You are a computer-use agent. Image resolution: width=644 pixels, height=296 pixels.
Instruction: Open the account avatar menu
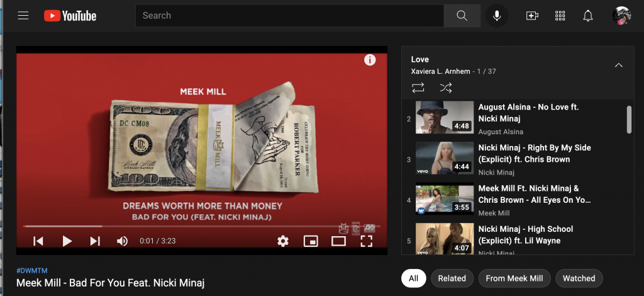pyautogui.click(x=621, y=16)
